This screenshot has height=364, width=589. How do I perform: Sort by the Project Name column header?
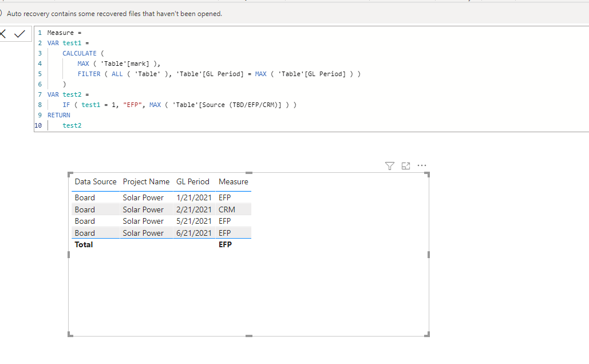coord(146,182)
